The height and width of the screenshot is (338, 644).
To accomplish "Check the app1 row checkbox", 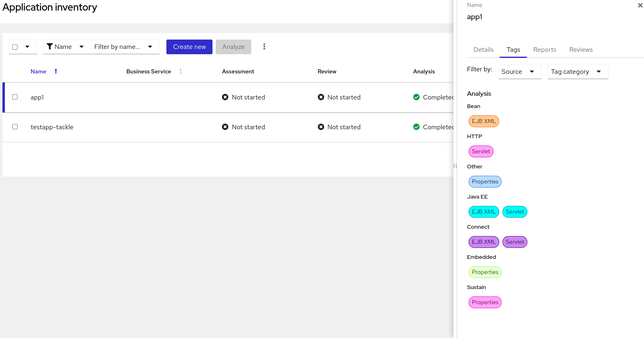I will (x=15, y=97).
